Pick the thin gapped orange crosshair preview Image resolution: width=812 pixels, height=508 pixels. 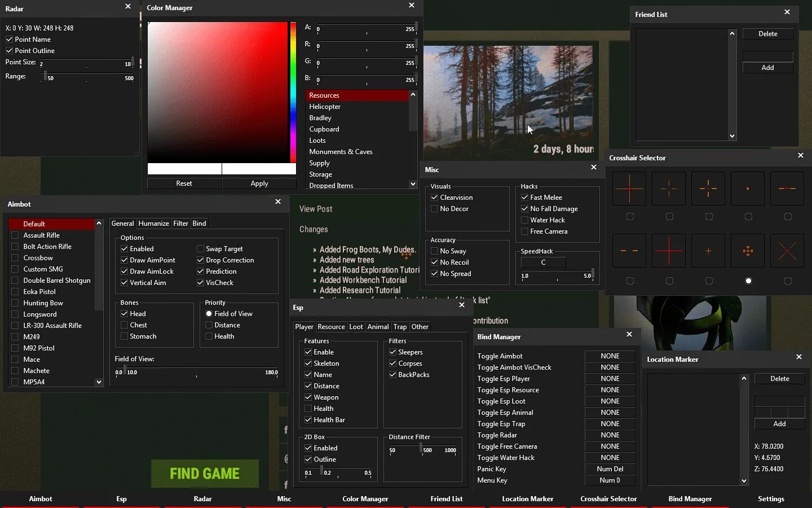coord(669,189)
